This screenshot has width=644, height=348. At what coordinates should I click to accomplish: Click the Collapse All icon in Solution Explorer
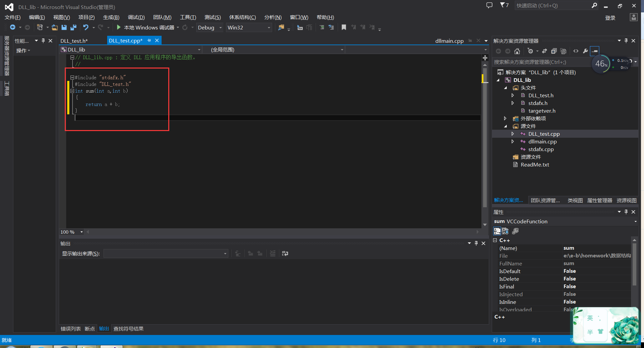tap(554, 51)
